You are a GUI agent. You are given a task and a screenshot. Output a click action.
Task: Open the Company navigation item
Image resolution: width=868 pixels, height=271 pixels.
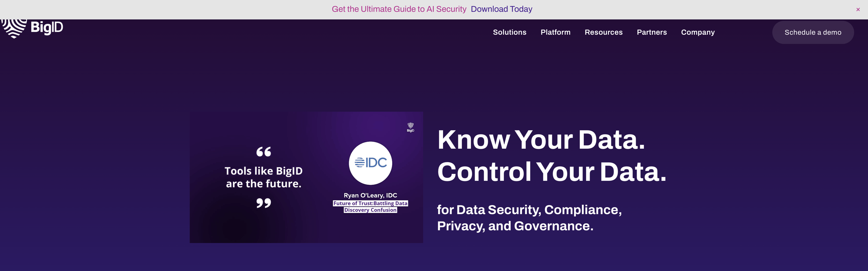(x=698, y=33)
